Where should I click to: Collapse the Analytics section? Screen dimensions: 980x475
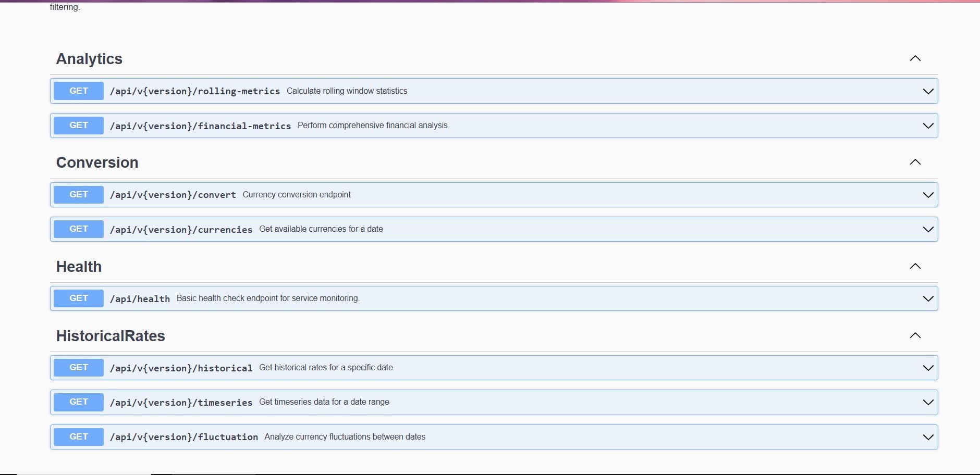[916, 58]
